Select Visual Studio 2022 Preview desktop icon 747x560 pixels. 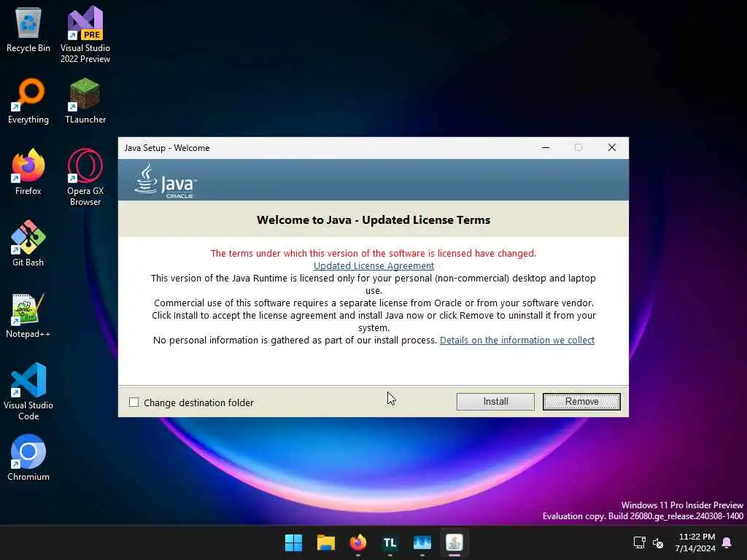click(x=85, y=34)
